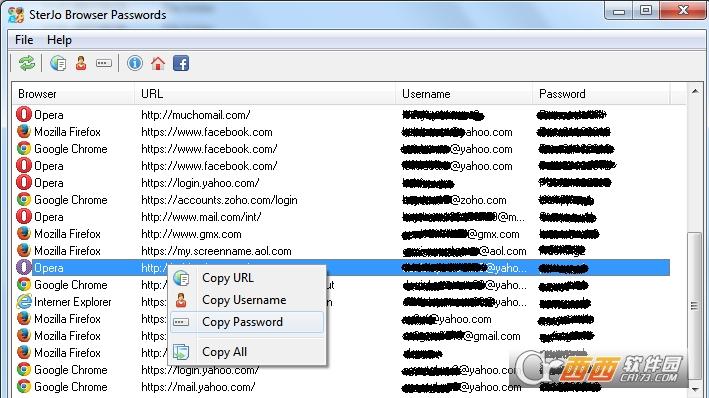The height and width of the screenshot is (398, 709).
Task: Choose Copy Password from context menu
Action: pyautogui.click(x=247, y=322)
